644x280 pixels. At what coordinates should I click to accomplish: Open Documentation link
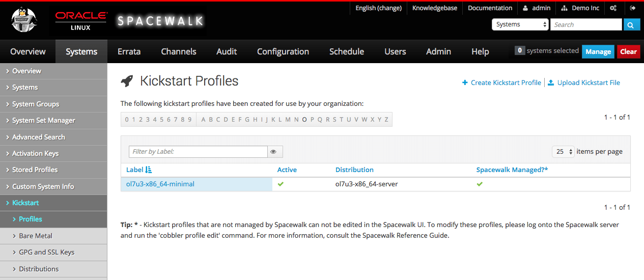[x=490, y=8]
